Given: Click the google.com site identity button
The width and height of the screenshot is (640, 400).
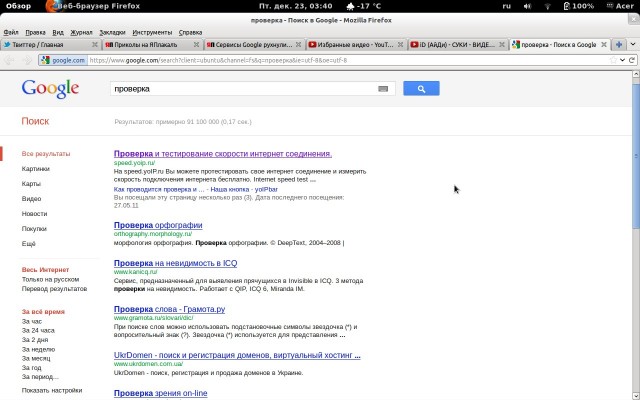Looking at the screenshot, I should [x=63, y=60].
